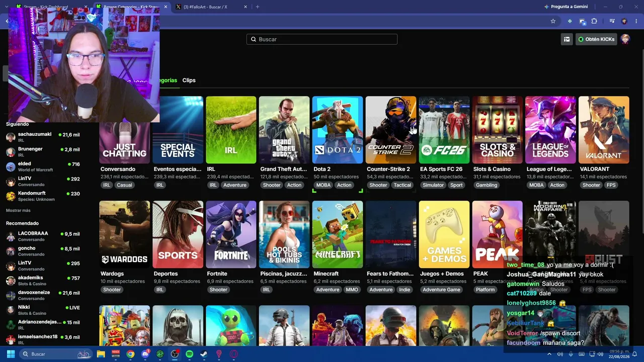Open the Piscinas, jacuzzis category title link
644x362 pixels.
click(284, 274)
